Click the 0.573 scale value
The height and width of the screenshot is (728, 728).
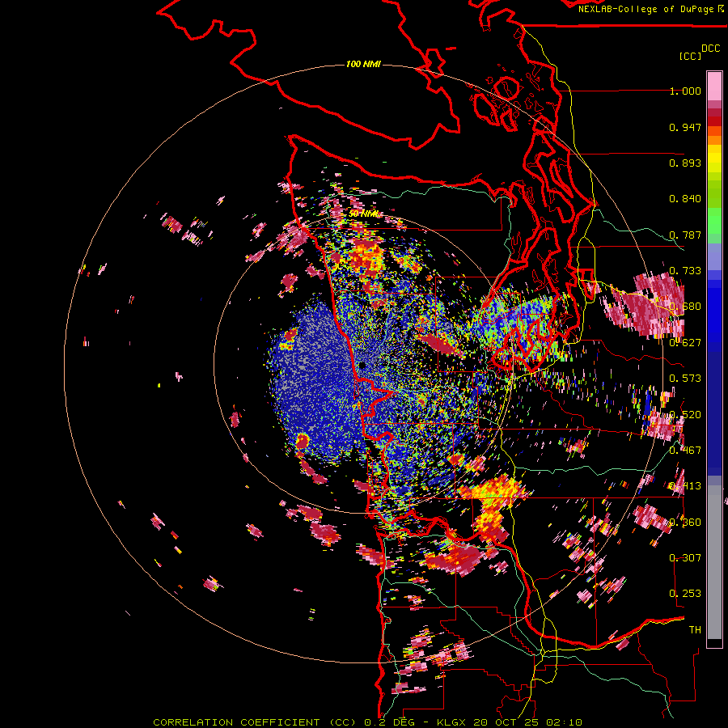(x=685, y=379)
